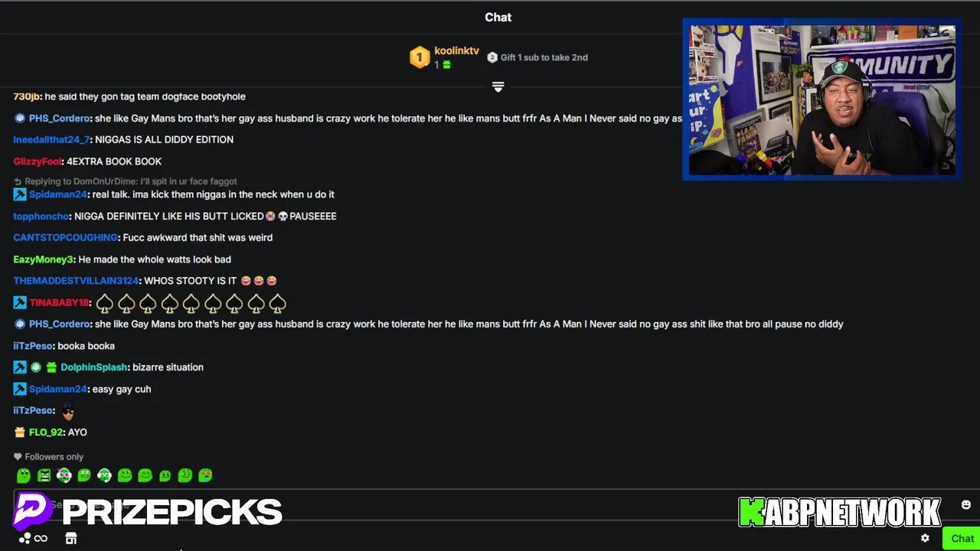
Task: Click the green Chat send button
Action: pyautogui.click(x=962, y=539)
